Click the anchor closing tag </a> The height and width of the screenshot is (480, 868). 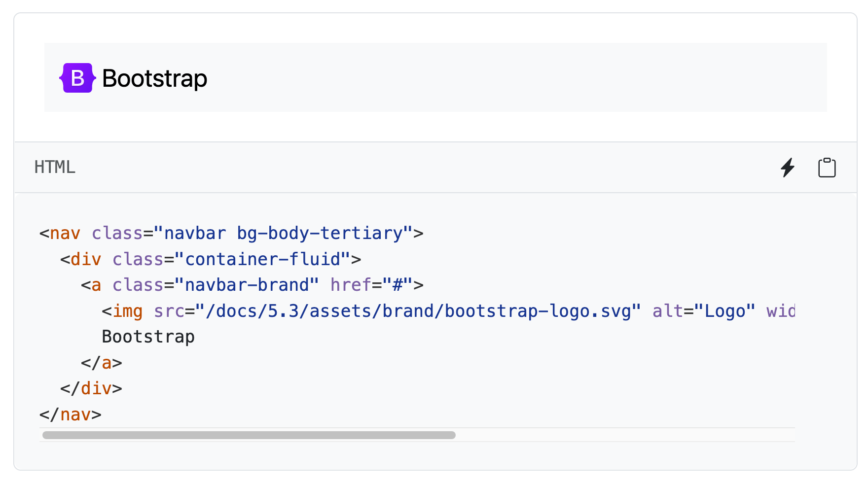point(102,362)
